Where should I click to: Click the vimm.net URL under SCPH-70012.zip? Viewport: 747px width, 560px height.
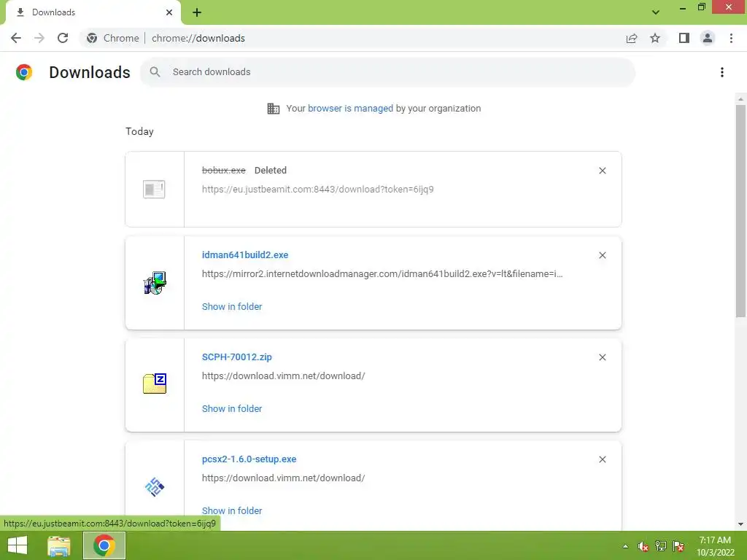pos(284,376)
